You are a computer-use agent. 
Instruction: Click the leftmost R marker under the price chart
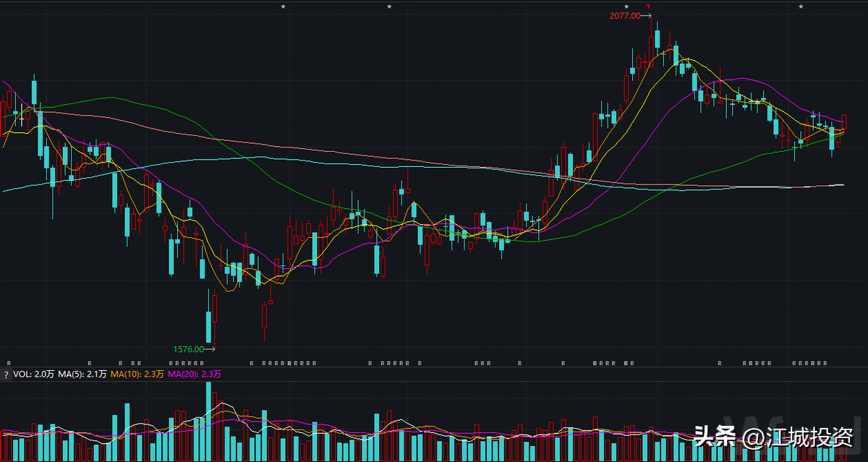click(9, 363)
